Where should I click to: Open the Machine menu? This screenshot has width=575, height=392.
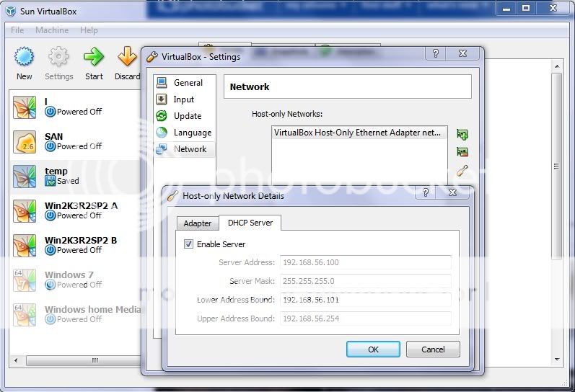[52, 30]
